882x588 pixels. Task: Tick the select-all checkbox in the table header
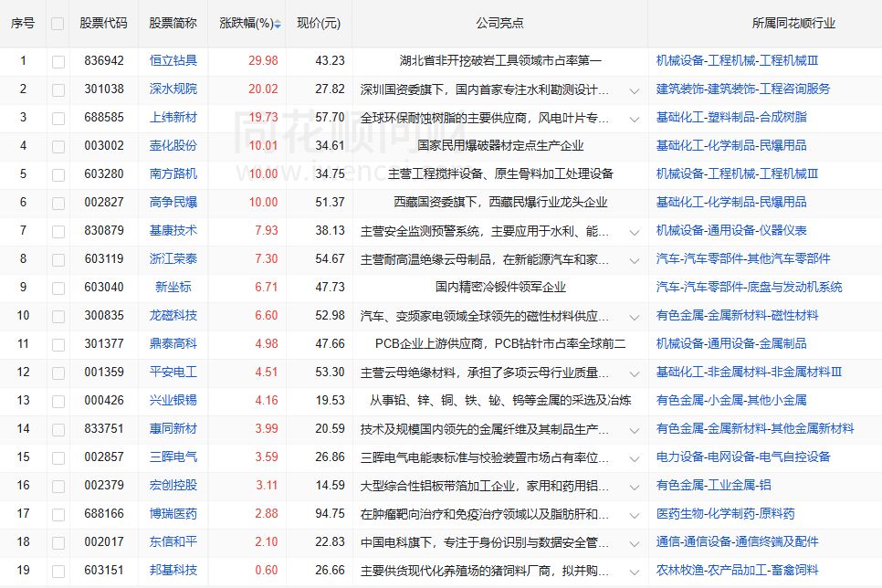click(x=58, y=24)
